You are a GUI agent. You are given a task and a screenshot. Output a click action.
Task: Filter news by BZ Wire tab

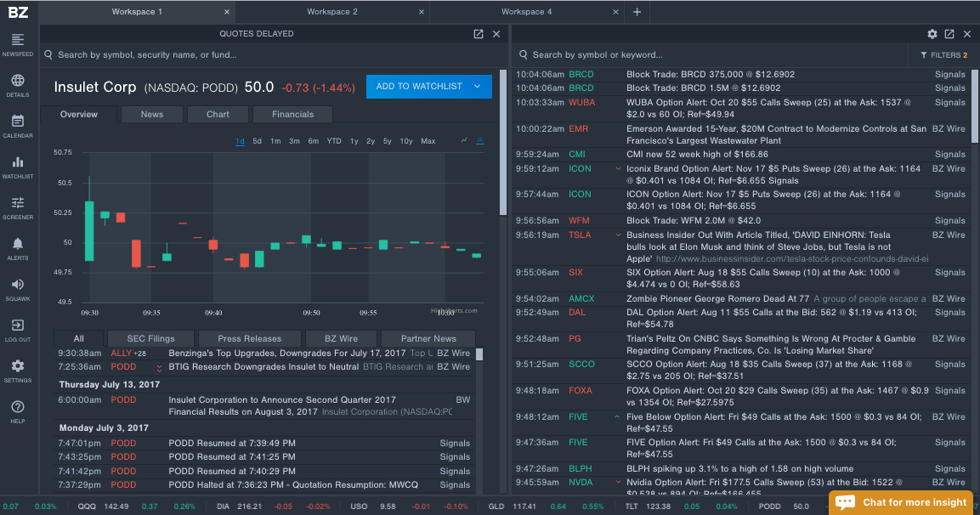pyautogui.click(x=341, y=338)
